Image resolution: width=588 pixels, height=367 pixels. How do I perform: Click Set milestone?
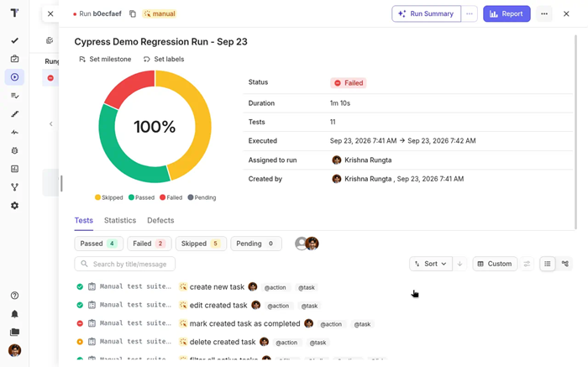pos(105,60)
